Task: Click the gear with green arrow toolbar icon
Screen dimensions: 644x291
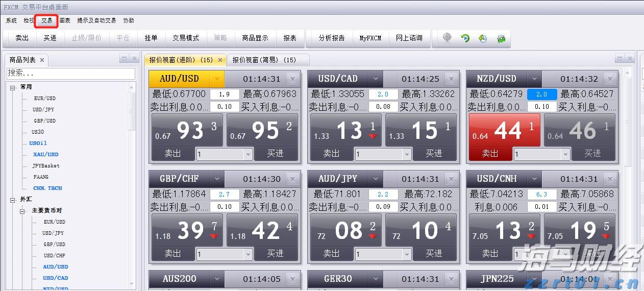Action: point(501,38)
